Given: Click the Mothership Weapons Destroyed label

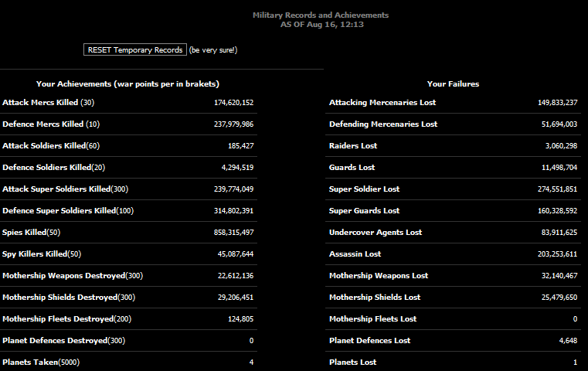Looking at the screenshot, I should point(73,275).
